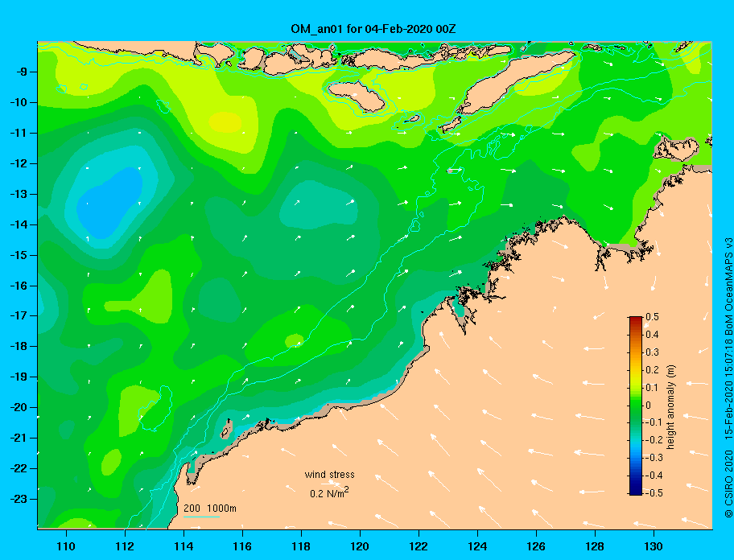Click latitude label '-11' on the y-axis
Viewport: 734px width, 560px height.
point(19,133)
